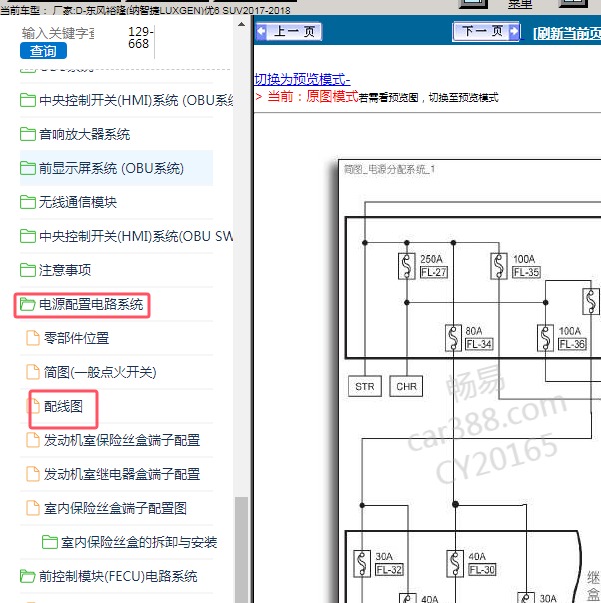601x603 pixels.
Task: Click the FL-30 fuse label
Action: 482,570
